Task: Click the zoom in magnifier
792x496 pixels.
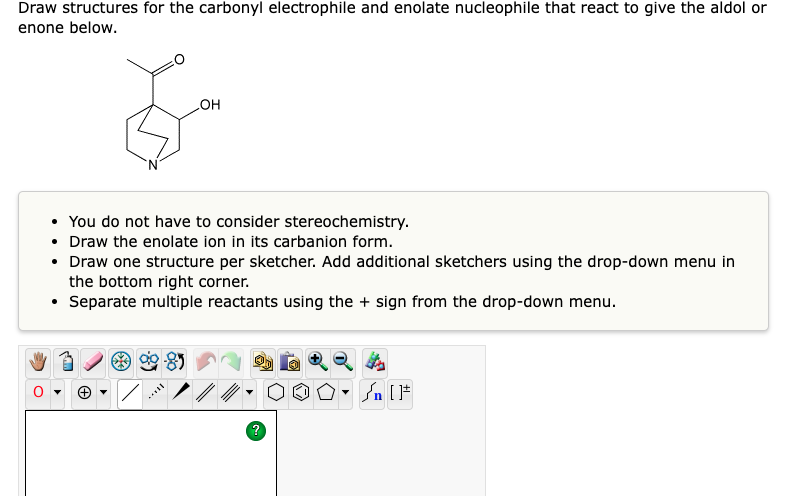Action: coord(318,362)
